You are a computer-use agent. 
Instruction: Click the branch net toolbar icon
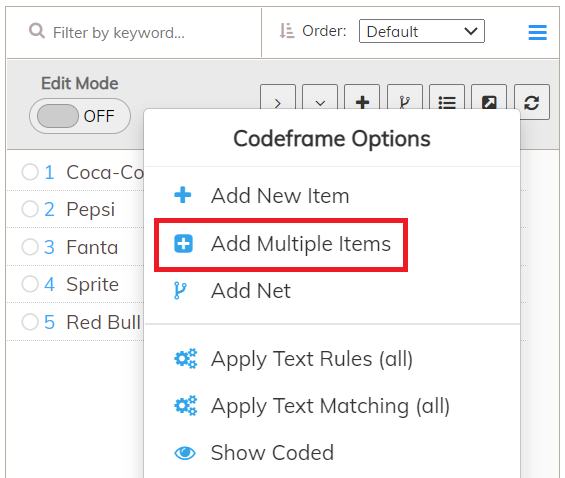(x=405, y=97)
